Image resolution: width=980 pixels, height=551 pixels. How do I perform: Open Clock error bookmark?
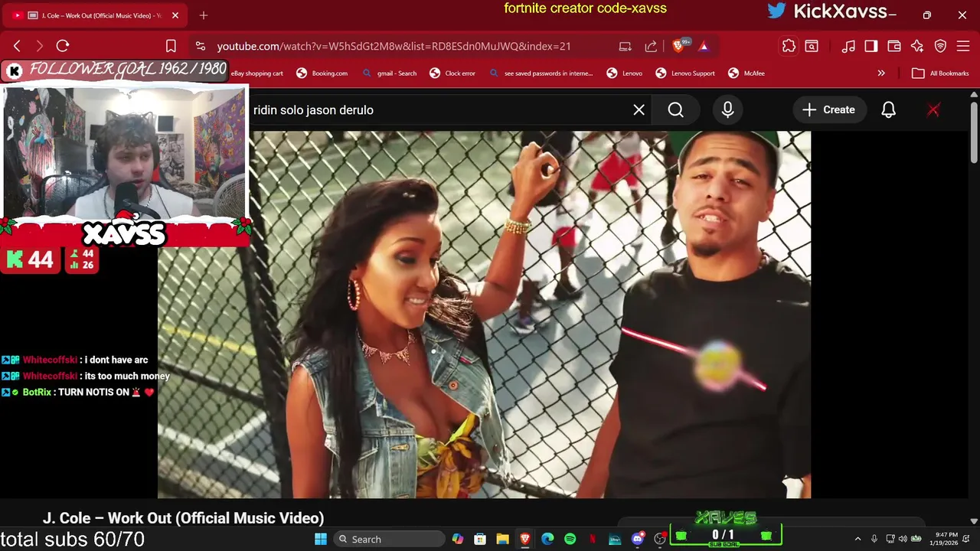(x=452, y=73)
